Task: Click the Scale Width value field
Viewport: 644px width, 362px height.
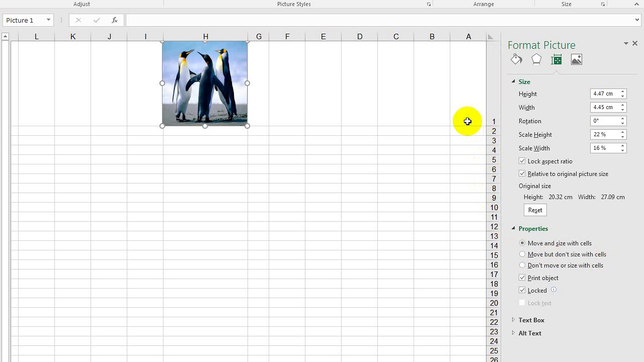Action: pyautogui.click(x=605, y=148)
